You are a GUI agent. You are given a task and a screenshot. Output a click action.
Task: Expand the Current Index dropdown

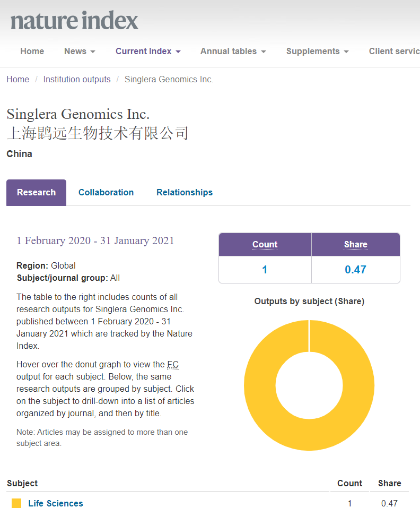pos(148,51)
